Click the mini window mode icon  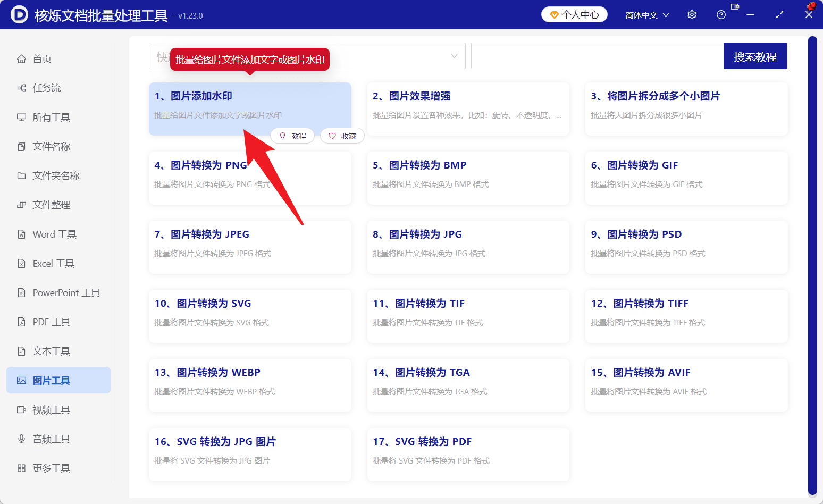click(x=735, y=7)
